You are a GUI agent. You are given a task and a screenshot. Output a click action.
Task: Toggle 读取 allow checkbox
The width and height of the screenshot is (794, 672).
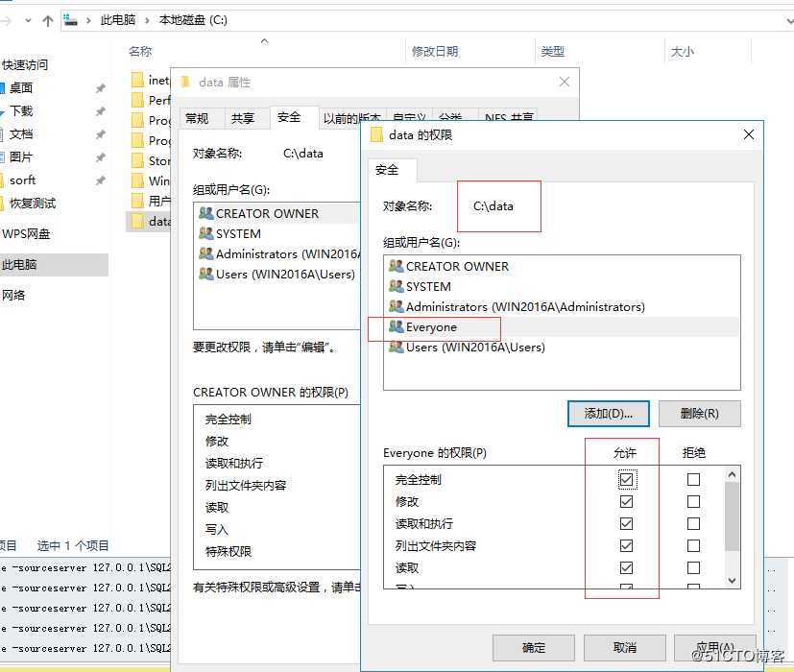tap(626, 568)
